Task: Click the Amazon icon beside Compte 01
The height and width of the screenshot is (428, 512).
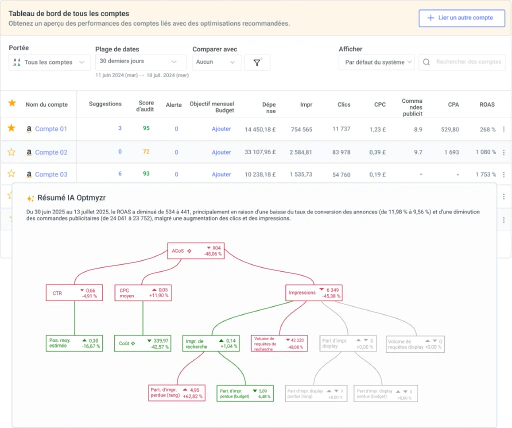Action: [29, 129]
